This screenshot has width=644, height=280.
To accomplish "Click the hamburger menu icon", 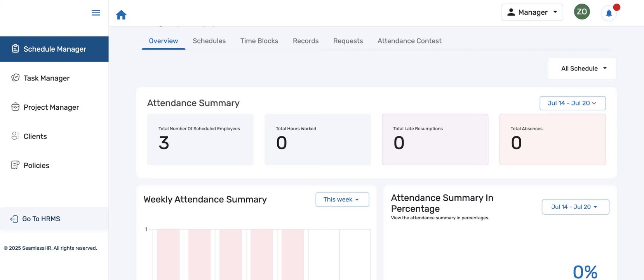I will [96, 13].
